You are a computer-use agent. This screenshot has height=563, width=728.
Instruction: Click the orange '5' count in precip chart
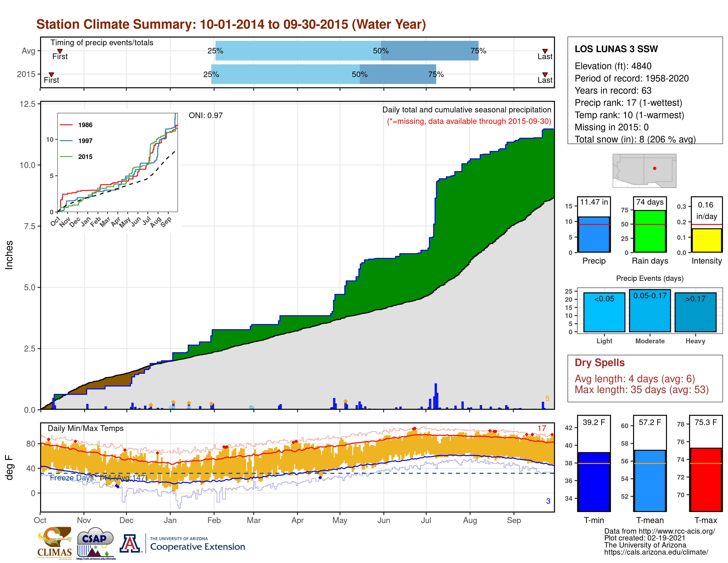tap(547, 399)
